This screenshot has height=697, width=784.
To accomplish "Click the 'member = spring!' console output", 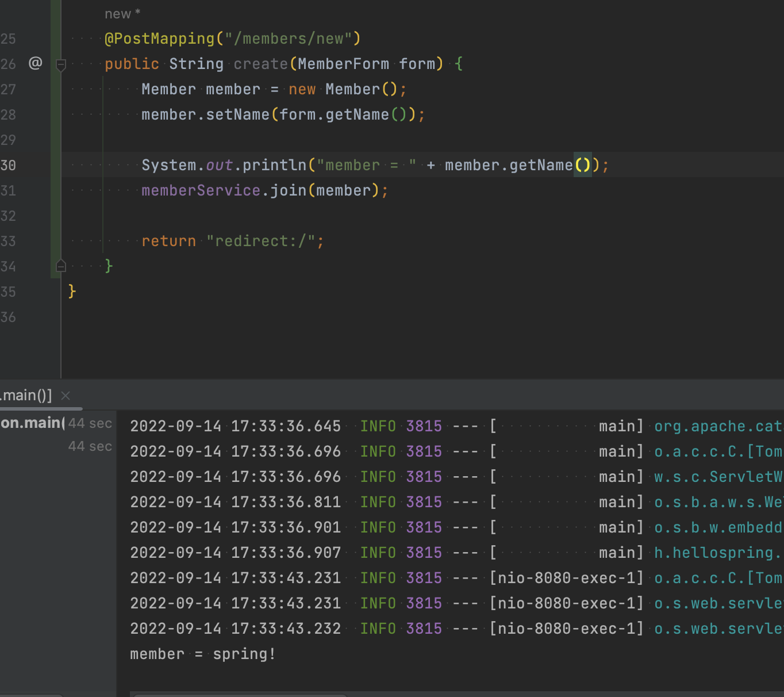I will click(203, 654).
